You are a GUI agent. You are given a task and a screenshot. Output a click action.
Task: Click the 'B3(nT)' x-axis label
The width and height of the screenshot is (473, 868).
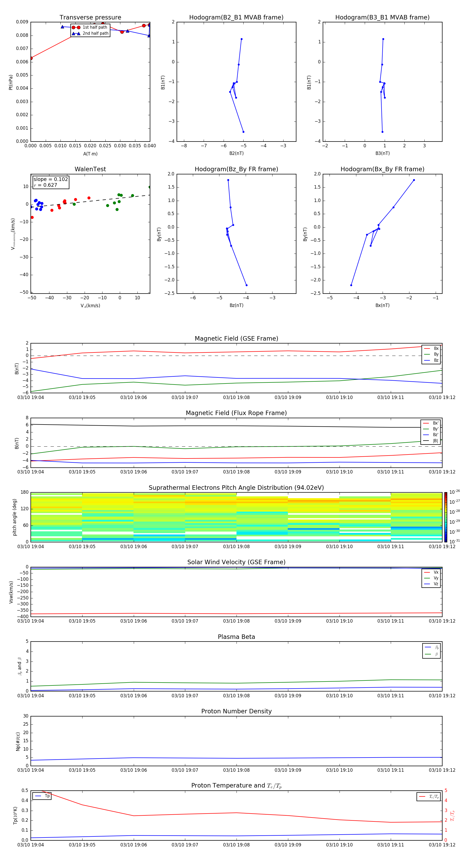point(382,153)
